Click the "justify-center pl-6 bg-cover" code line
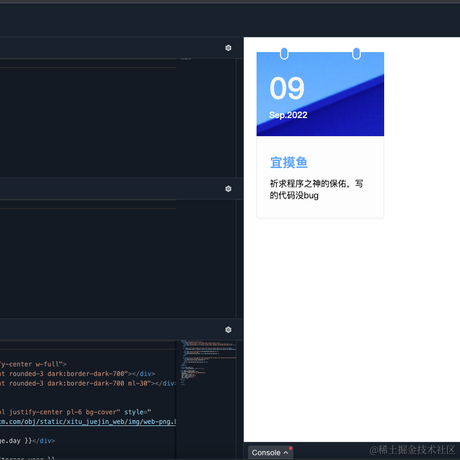The width and height of the screenshot is (460, 460). click(76, 412)
